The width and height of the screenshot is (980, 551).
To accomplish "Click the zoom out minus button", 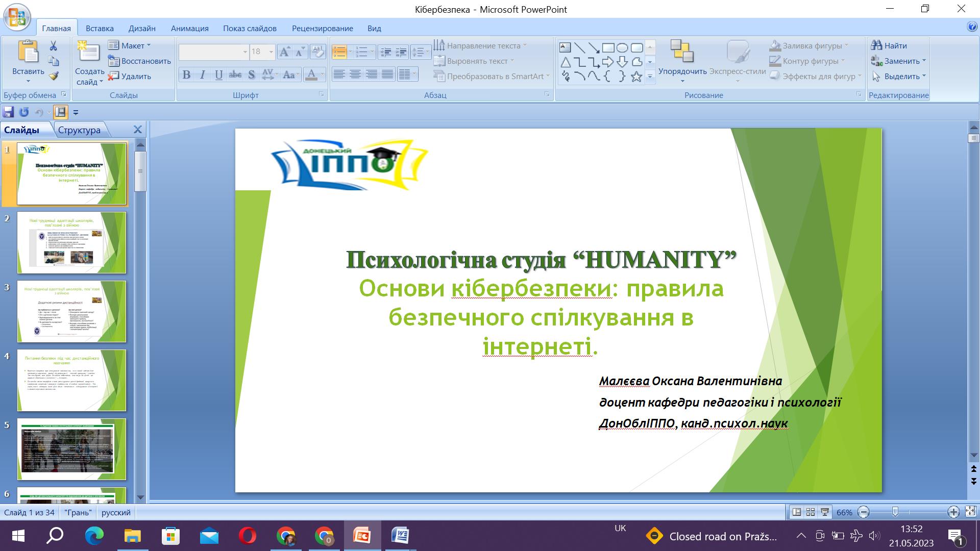I will 863,512.
